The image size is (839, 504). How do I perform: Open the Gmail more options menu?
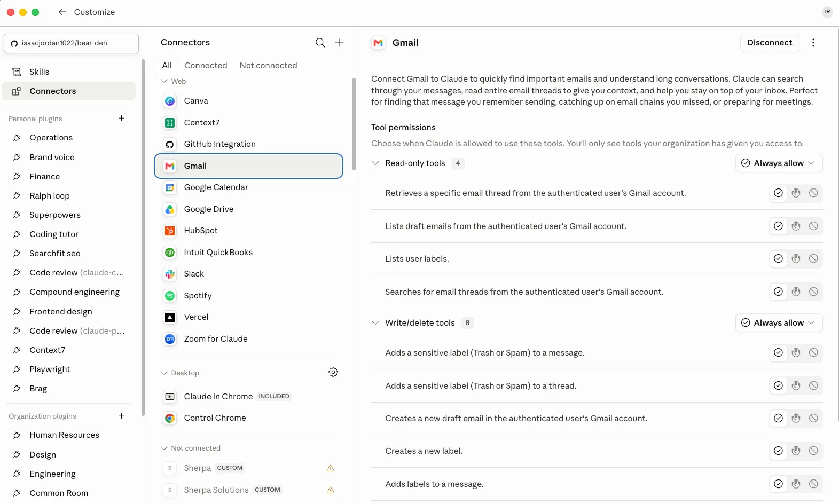click(813, 43)
